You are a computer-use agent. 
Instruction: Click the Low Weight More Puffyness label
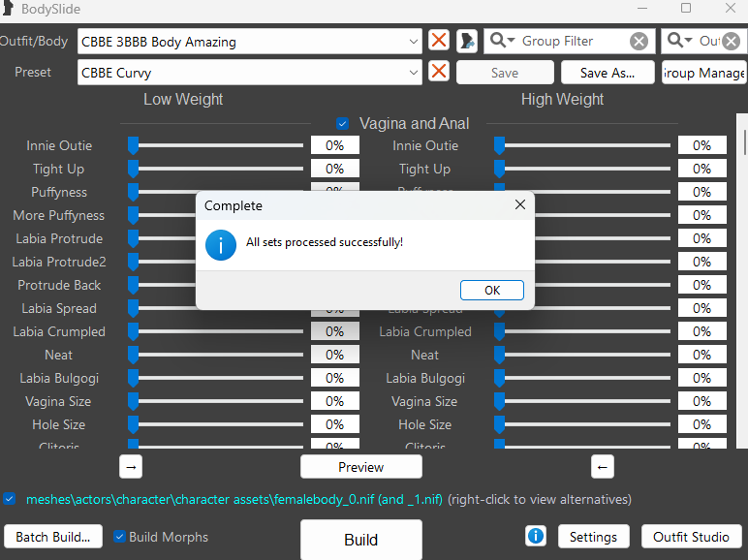point(59,216)
